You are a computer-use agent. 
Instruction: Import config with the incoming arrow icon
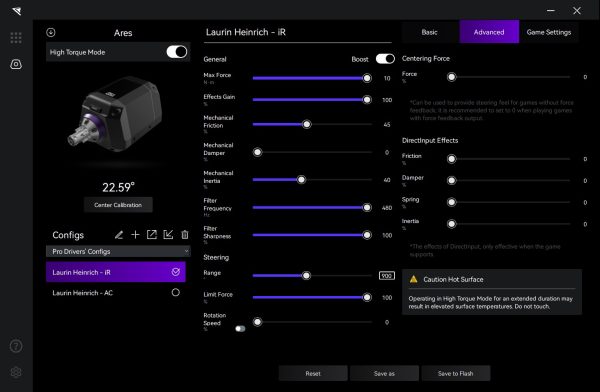(x=168, y=235)
